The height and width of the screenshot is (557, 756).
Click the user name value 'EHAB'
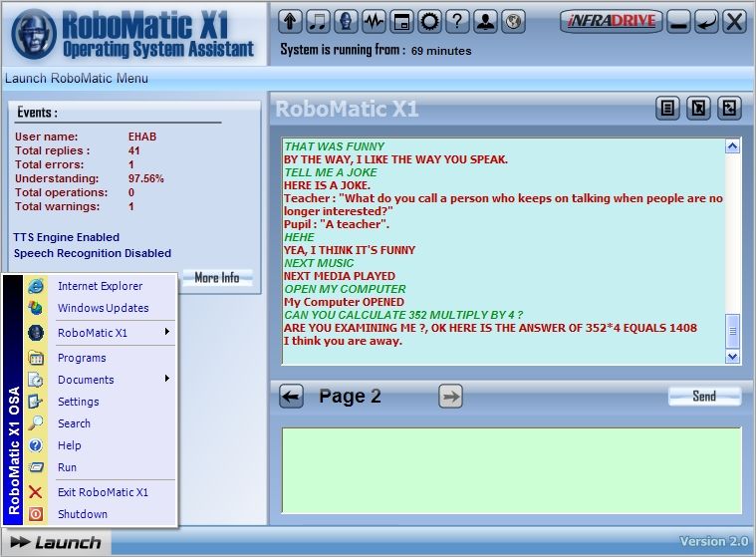pos(142,137)
